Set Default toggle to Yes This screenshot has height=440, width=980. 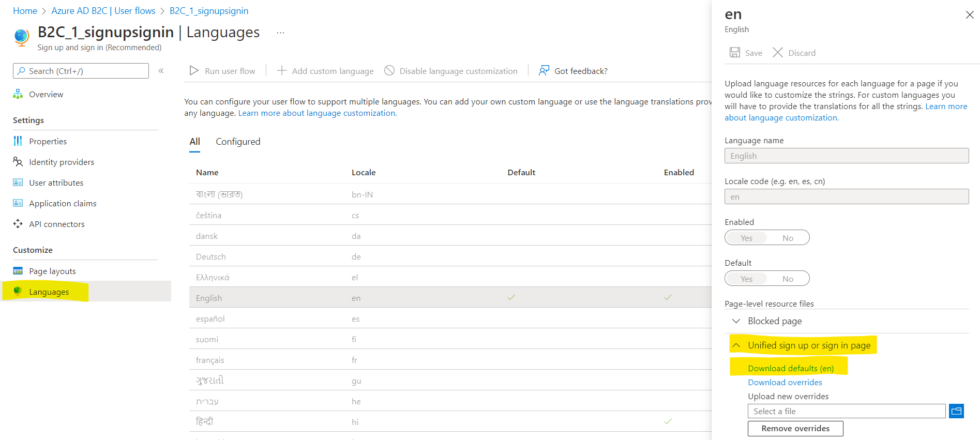(746, 279)
